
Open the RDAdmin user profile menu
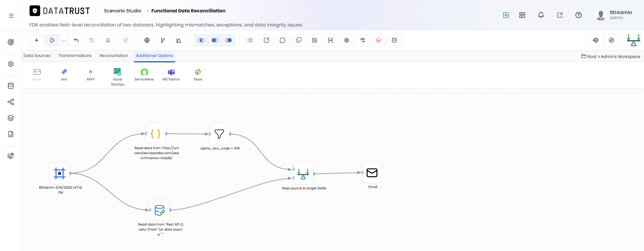(614, 15)
